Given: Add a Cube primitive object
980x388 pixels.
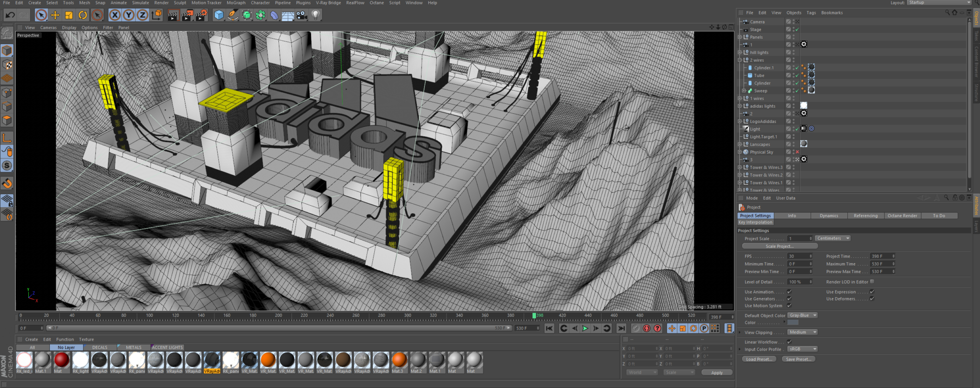Looking at the screenshot, I should click(219, 15).
